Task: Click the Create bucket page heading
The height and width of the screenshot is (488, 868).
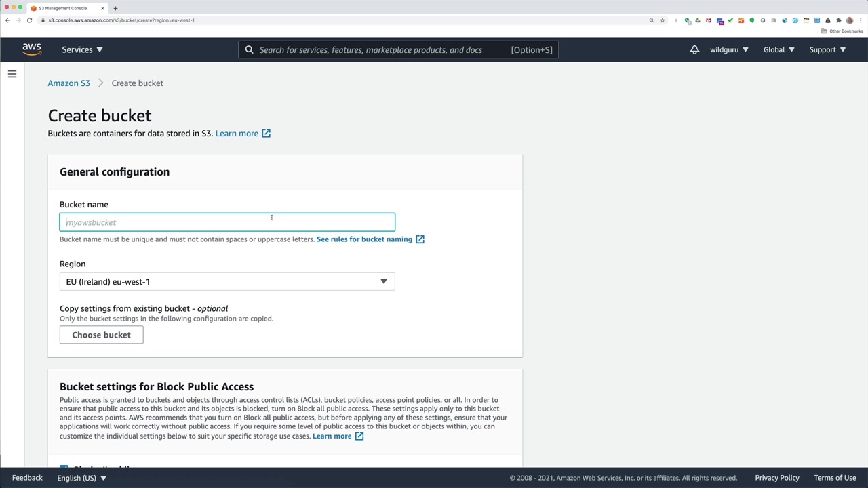Action: pyautogui.click(x=100, y=116)
